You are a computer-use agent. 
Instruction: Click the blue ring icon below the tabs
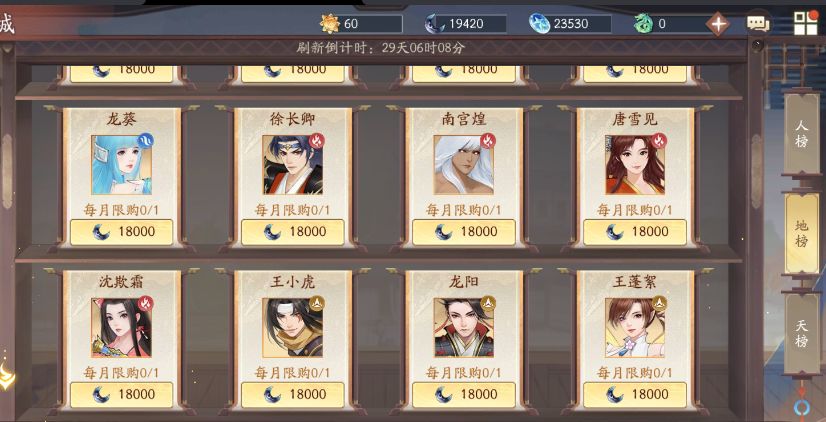pyautogui.click(x=801, y=407)
